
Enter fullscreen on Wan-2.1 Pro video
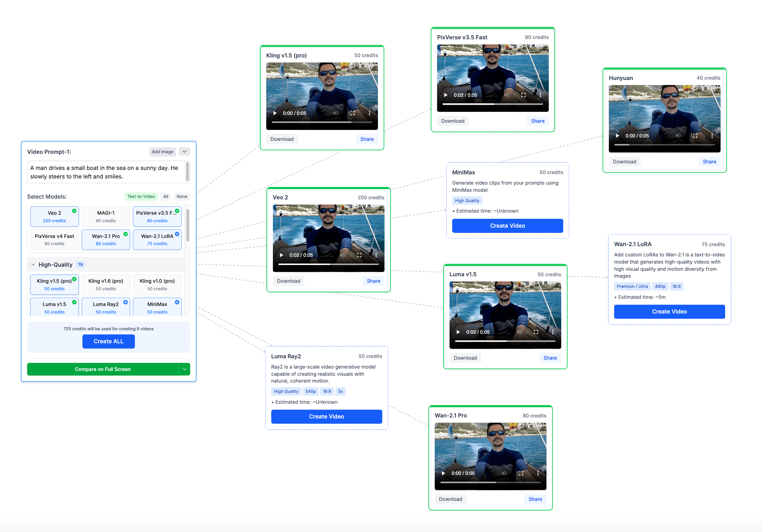click(x=521, y=473)
